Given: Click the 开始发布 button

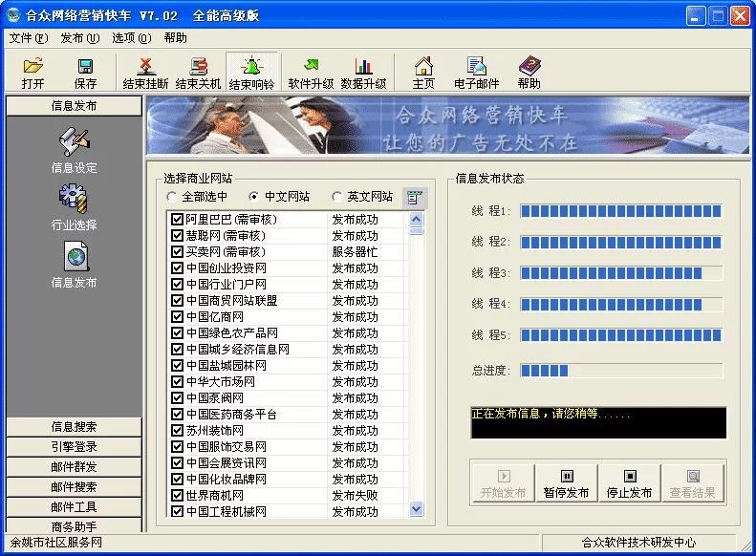Looking at the screenshot, I should click(x=503, y=483).
